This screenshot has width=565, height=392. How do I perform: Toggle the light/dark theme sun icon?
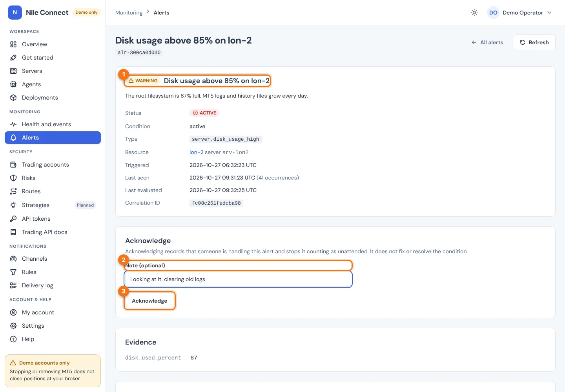click(x=474, y=13)
